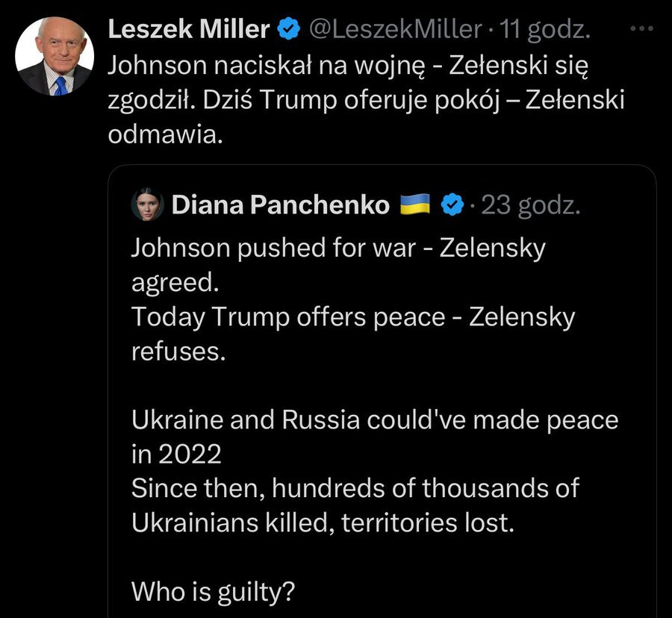Open the @LeszekMiller handle link
The image size is (672, 618).
(394, 30)
